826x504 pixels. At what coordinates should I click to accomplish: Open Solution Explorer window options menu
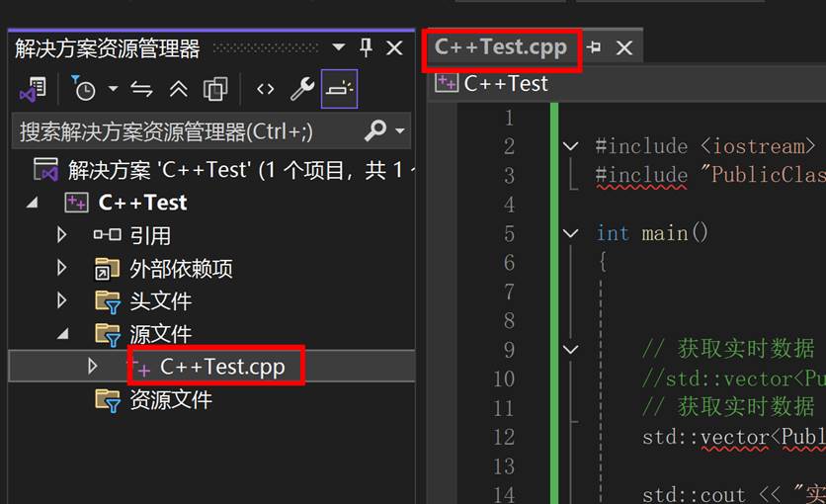click(338, 47)
